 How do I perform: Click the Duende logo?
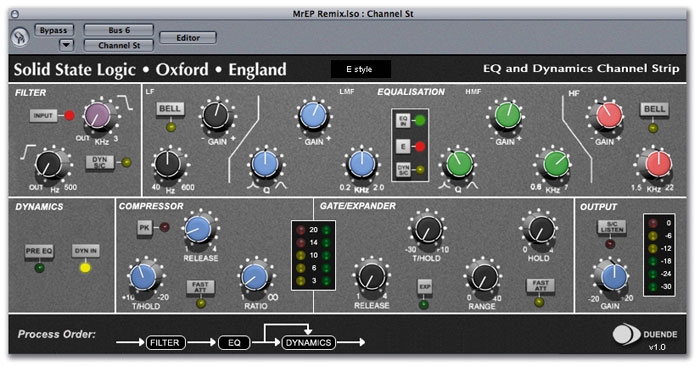[x=626, y=335]
